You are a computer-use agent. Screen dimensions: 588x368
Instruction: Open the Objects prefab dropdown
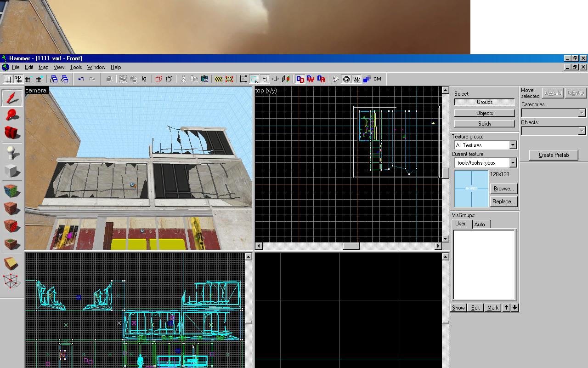[x=582, y=131]
